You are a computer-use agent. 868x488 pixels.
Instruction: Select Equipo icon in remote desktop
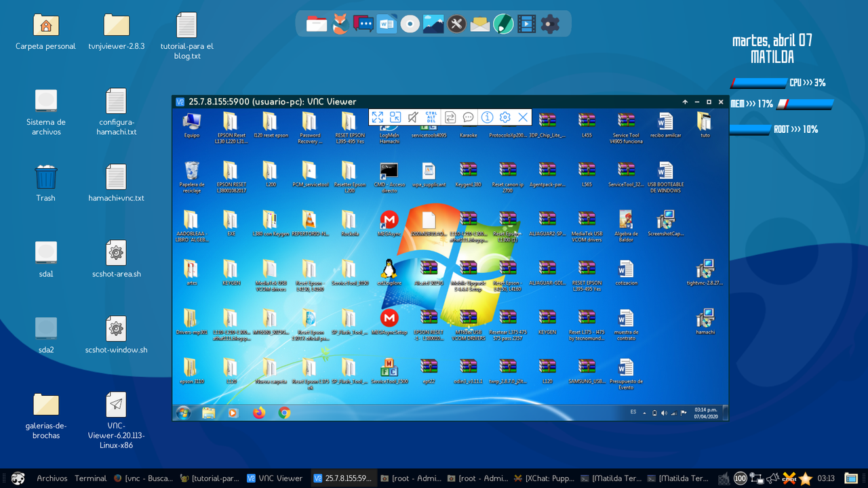click(x=192, y=125)
